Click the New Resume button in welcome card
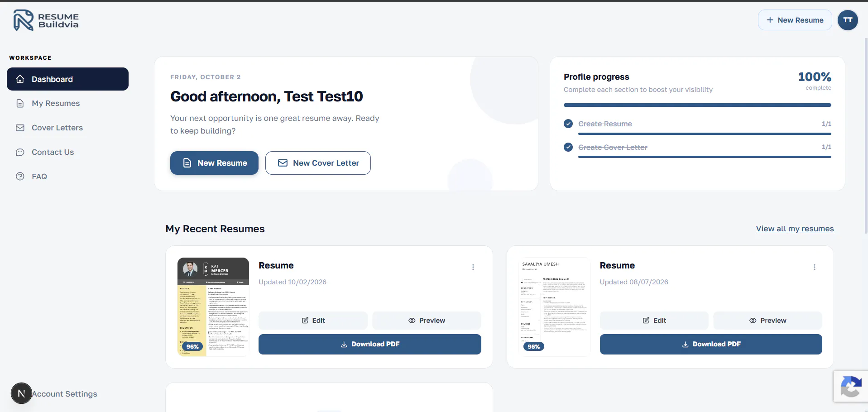 click(x=214, y=163)
